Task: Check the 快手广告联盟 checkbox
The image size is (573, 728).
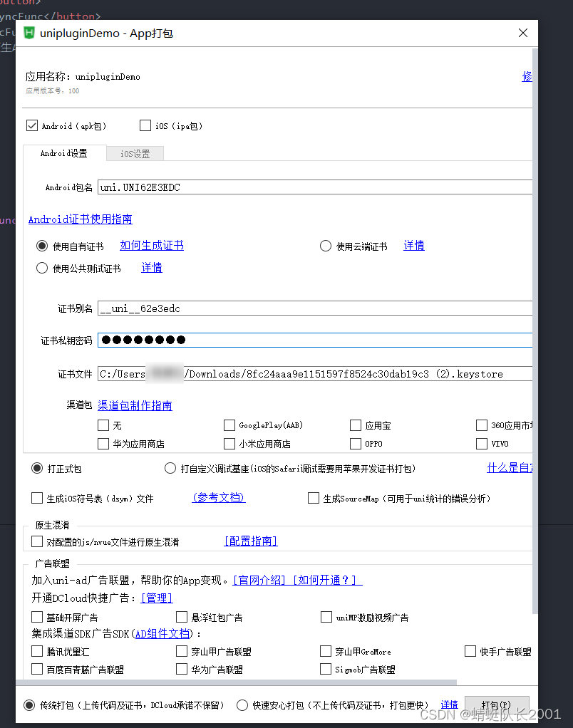Action: (470, 651)
